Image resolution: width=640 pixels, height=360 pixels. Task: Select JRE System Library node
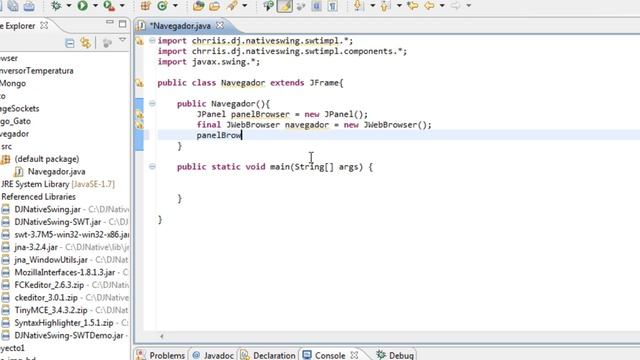pyautogui.click(x=58, y=184)
